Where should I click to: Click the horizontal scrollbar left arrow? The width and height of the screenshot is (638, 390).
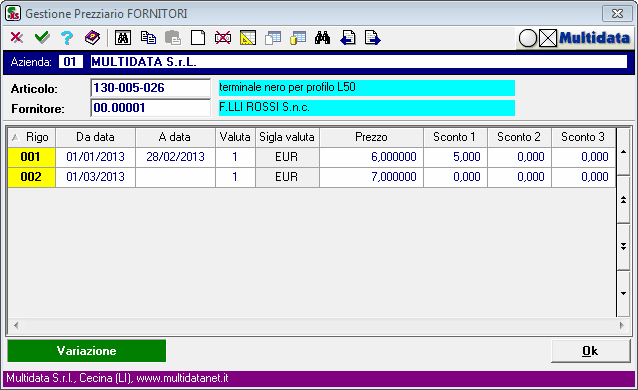16,325
